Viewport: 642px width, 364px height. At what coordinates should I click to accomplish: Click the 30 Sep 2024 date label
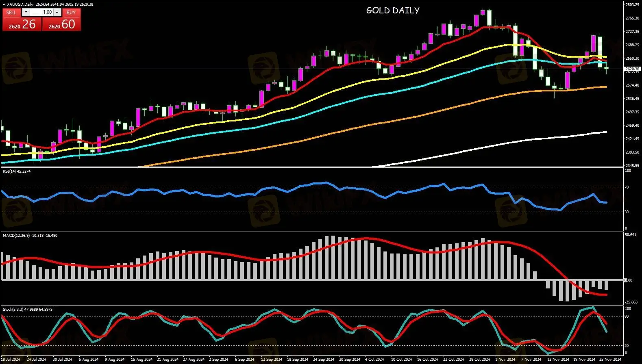click(x=350, y=360)
